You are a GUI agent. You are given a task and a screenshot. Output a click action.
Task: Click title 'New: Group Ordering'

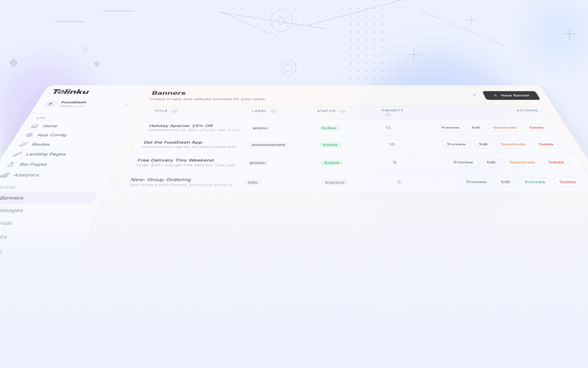[x=161, y=179]
